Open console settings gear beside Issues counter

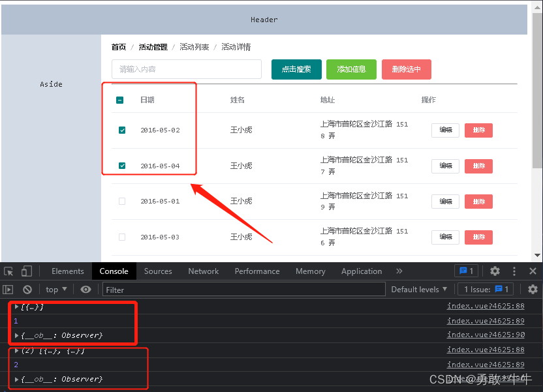(x=533, y=289)
